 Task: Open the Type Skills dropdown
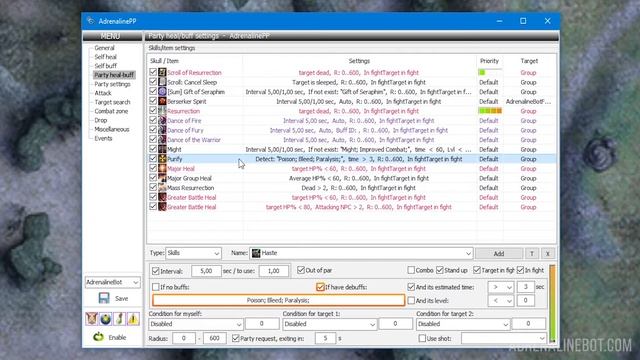pos(193,253)
